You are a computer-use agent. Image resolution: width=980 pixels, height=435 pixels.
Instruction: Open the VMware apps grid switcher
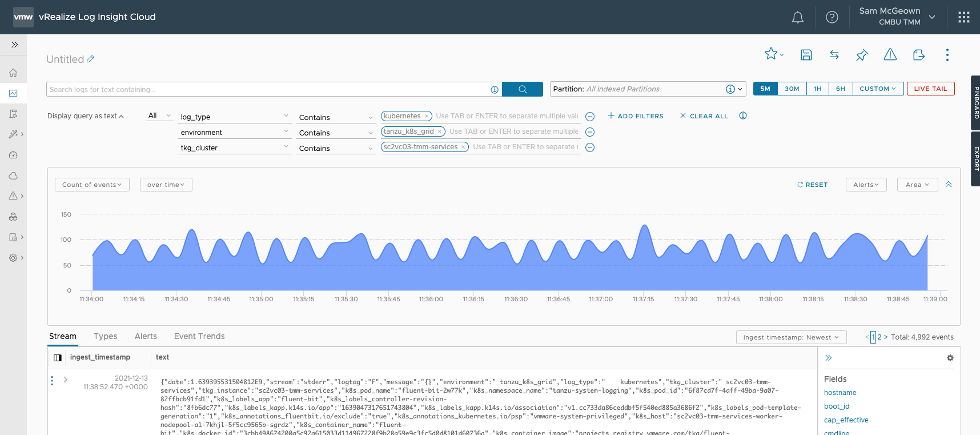click(964, 17)
